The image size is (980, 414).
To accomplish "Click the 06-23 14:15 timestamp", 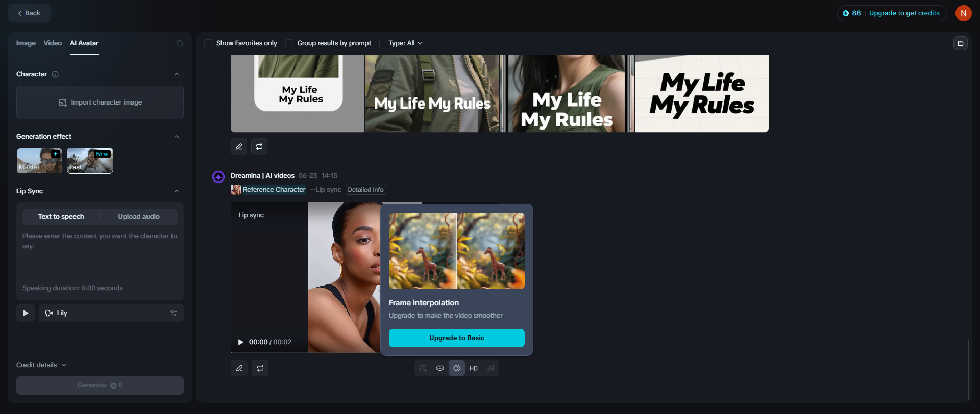I will pos(318,176).
